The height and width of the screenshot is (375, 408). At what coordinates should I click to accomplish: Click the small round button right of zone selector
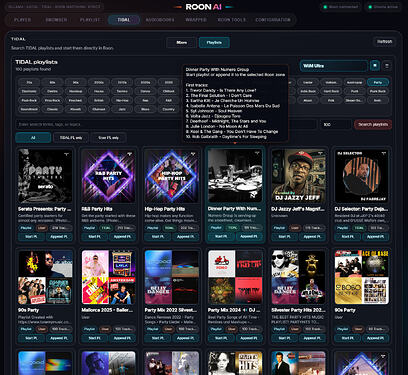387,66
